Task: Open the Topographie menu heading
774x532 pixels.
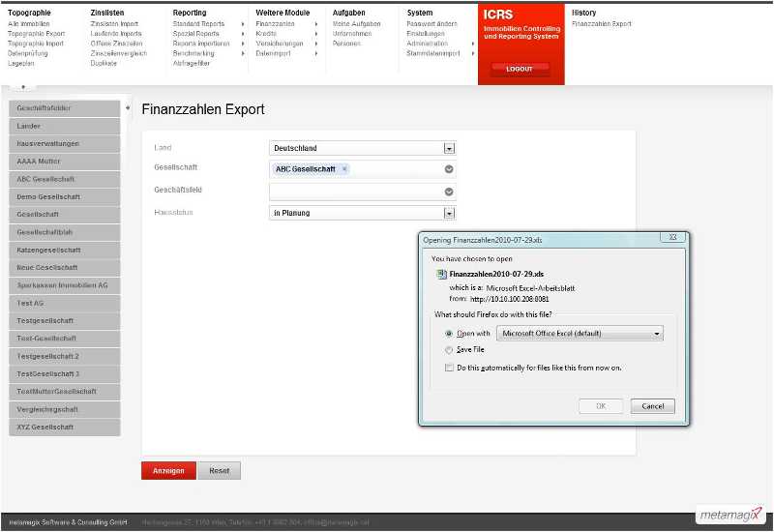Action: (x=29, y=13)
